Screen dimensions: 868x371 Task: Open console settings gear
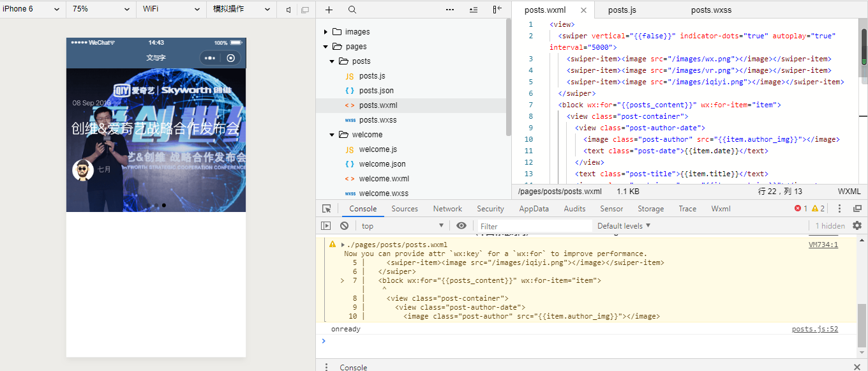(857, 225)
